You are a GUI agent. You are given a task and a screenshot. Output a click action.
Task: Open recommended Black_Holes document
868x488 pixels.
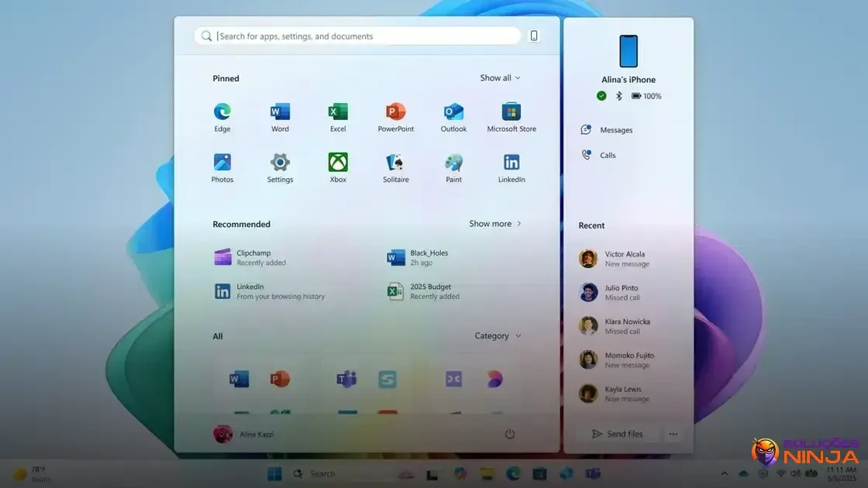coord(418,257)
